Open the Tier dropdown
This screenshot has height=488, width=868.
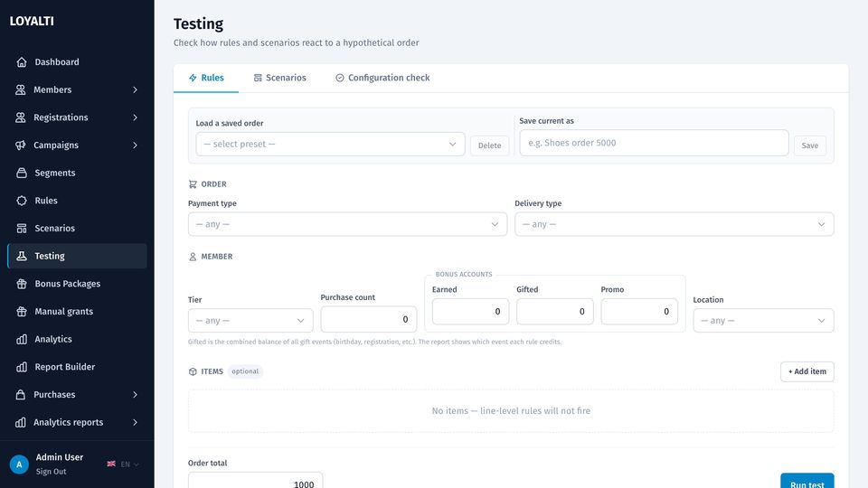point(250,320)
